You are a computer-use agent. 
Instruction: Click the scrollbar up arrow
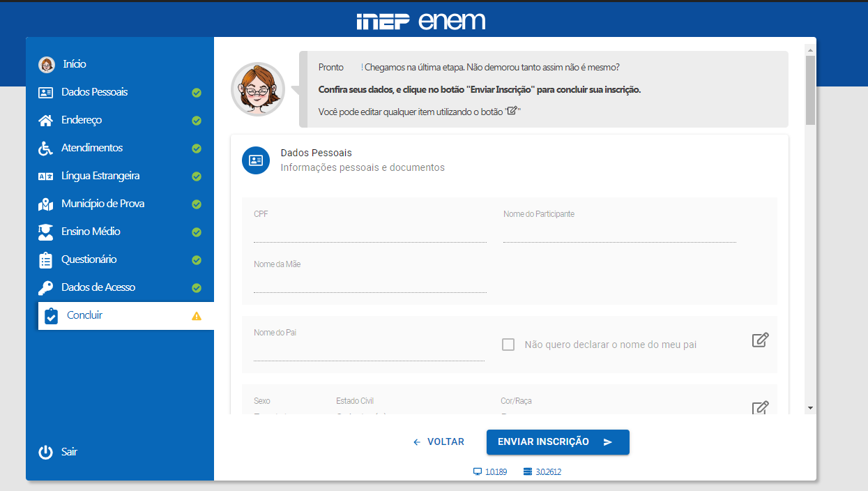tap(809, 50)
